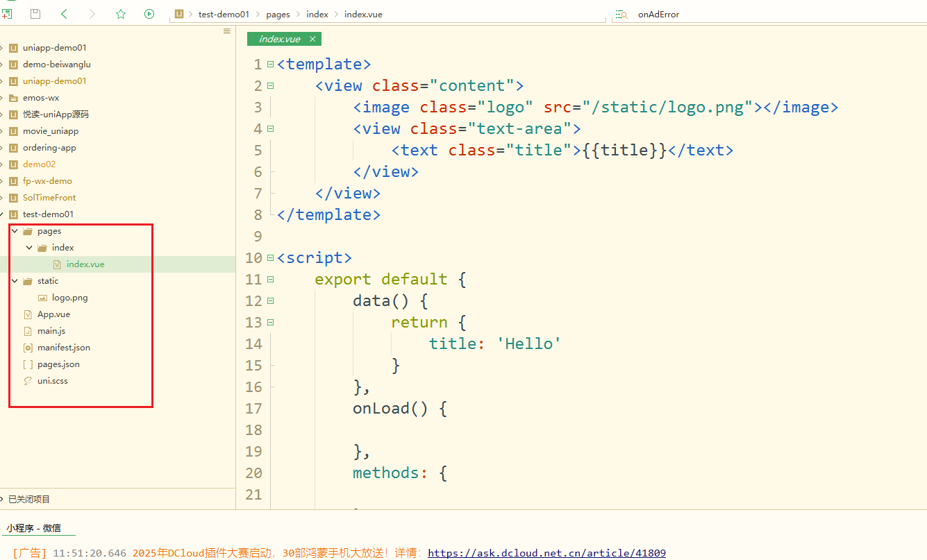Viewport: 927px width, 560px height.
Task: Click the movie_uniapp project icon
Action: [x=12, y=131]
